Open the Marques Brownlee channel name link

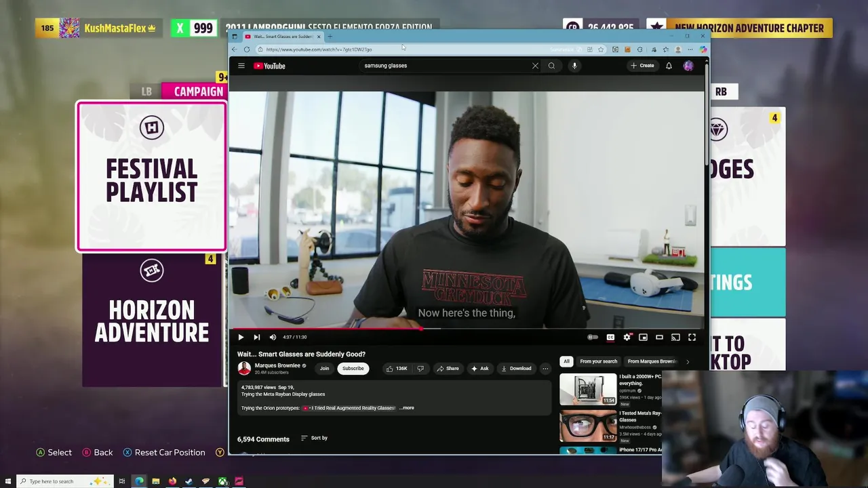coord(277,365)
